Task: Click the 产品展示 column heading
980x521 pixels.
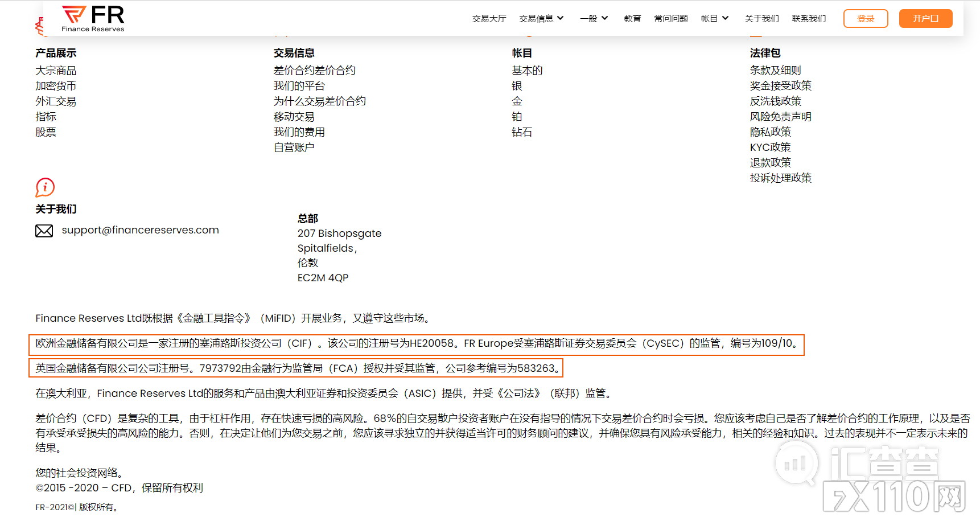Action: click(56, 53)
